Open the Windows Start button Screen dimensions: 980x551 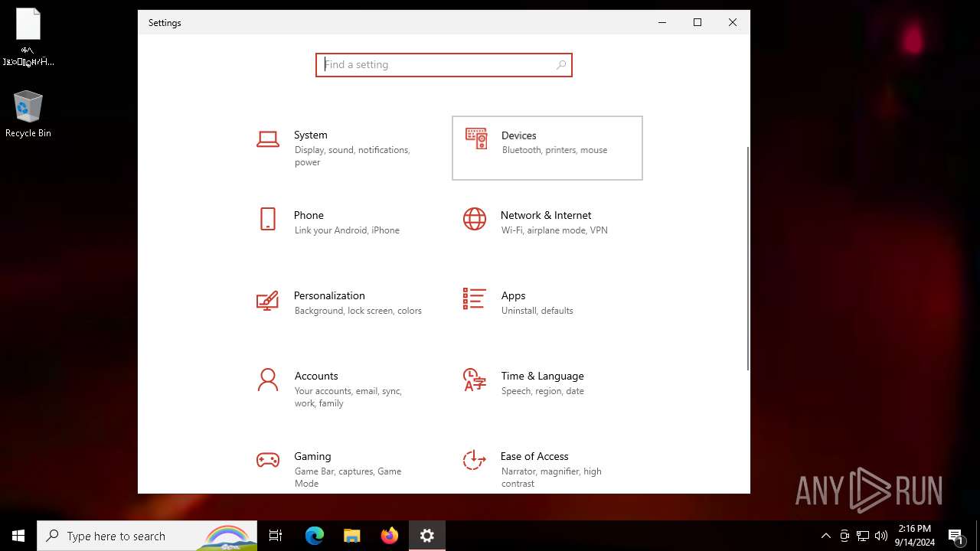tap(18, 536)
